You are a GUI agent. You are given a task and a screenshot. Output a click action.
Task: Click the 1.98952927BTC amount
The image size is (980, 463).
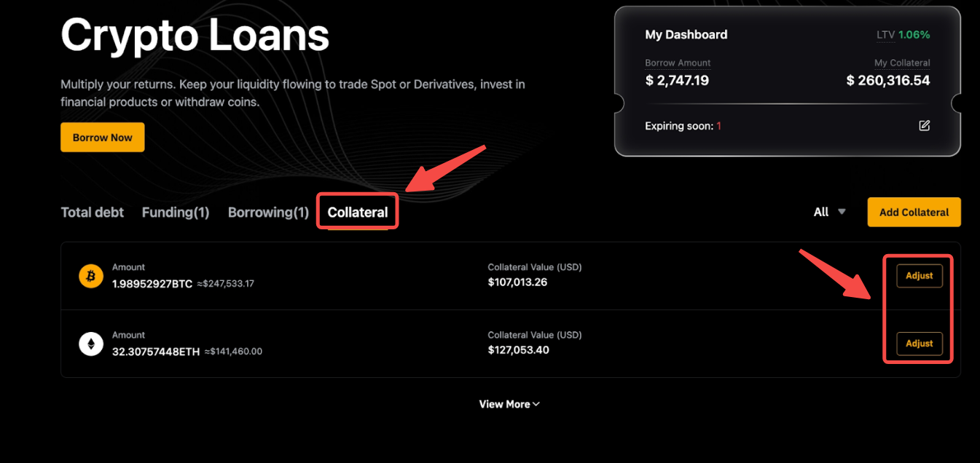point(152,284)
